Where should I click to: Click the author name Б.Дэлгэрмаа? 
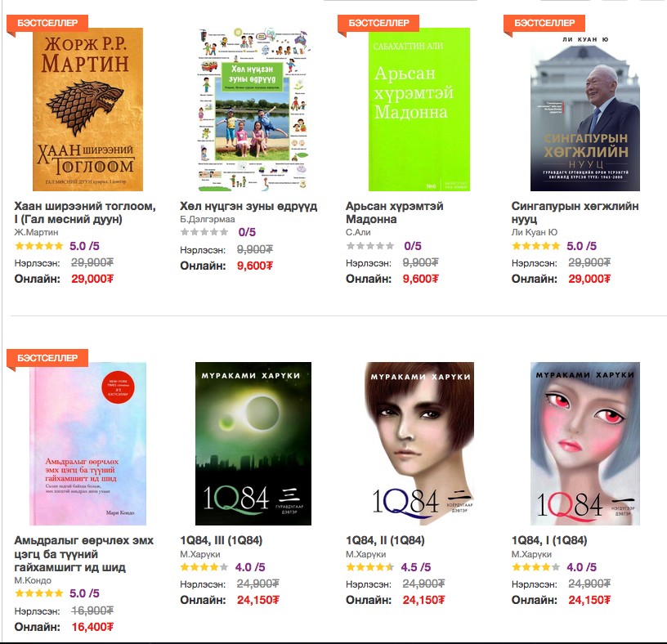point(207,219)
